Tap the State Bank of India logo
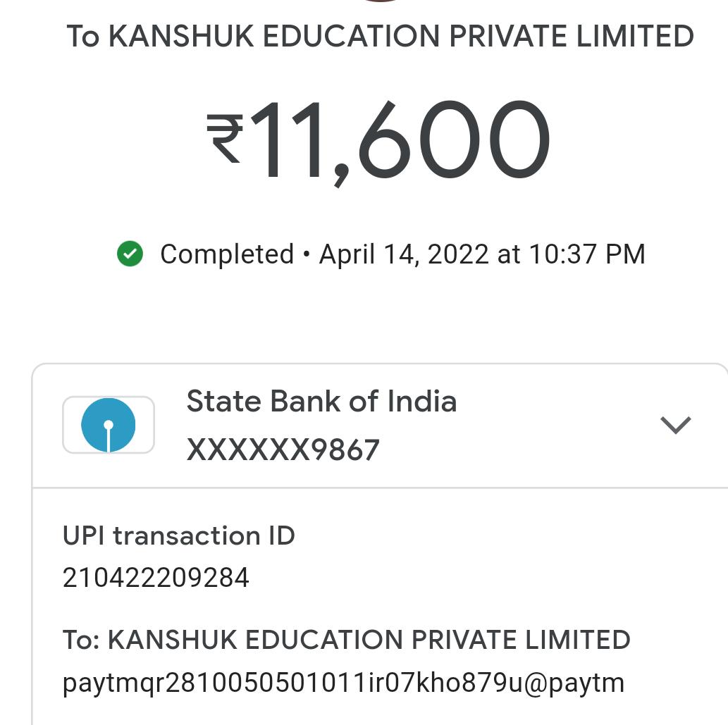 108,425
